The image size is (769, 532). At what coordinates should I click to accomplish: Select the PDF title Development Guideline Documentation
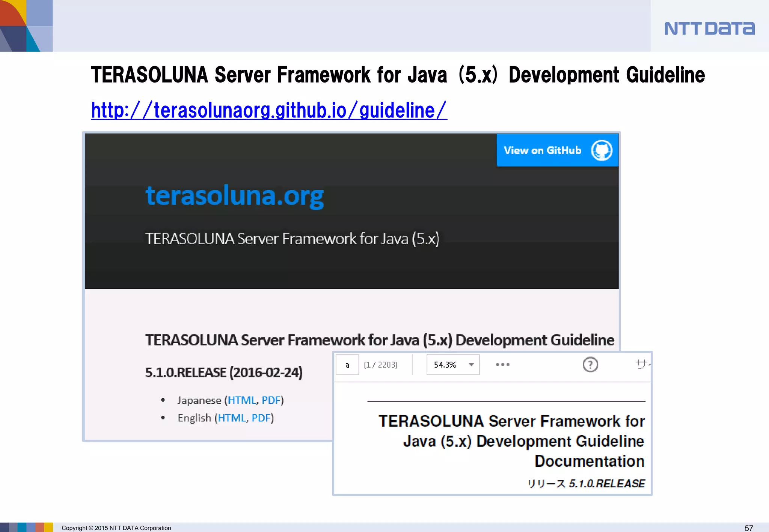click(511, 441)
